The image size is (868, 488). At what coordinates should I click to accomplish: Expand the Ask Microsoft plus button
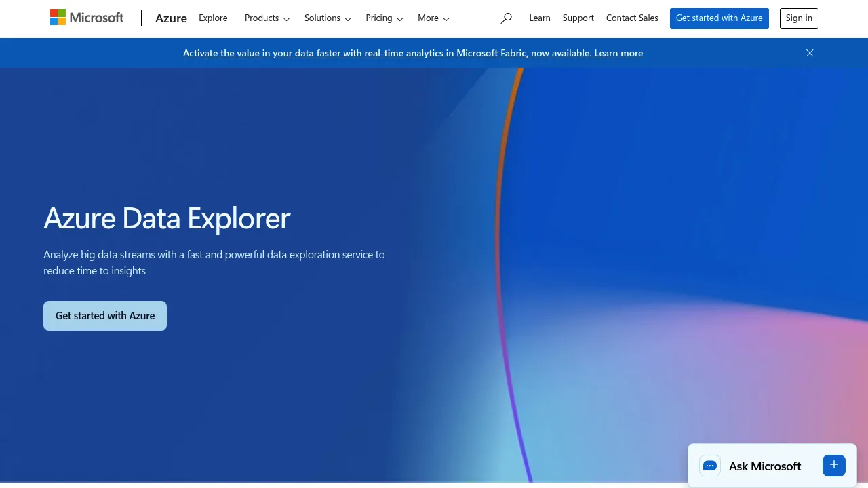[834, 465]
